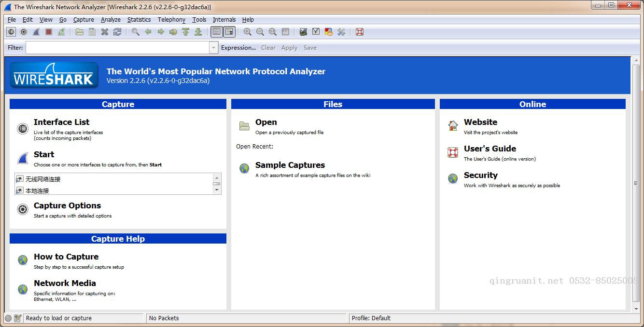Click the red stop capture toolbar icon
The width and height of the screenshot is (644, 327).
49,32
